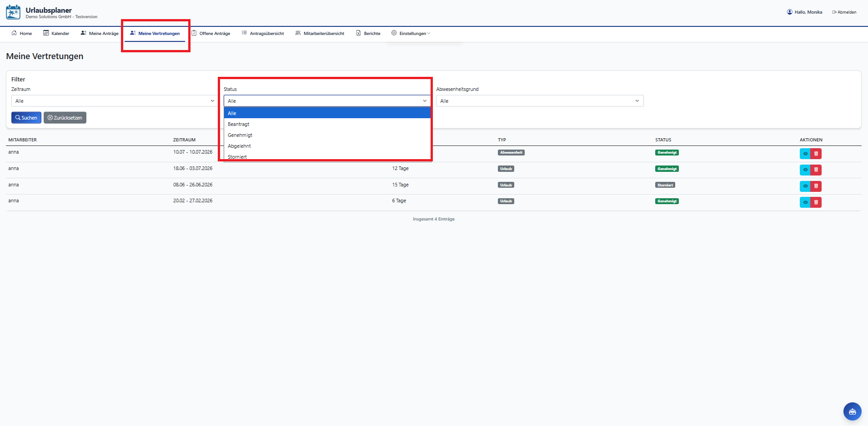This screenshot has width=868, height=426.
Task: Open the Abwesenheitsgrund filter dropdown
Action: click(540, 101)
